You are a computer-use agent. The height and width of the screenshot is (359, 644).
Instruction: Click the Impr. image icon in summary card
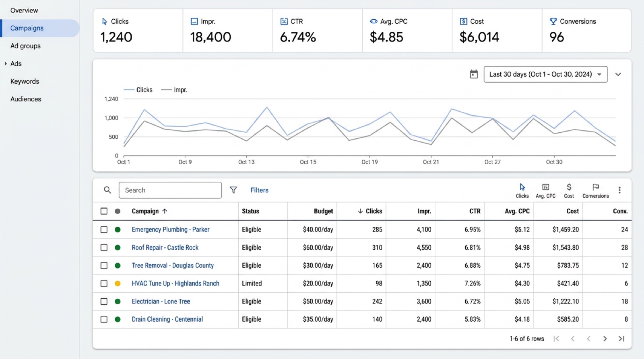coord(194,21)
